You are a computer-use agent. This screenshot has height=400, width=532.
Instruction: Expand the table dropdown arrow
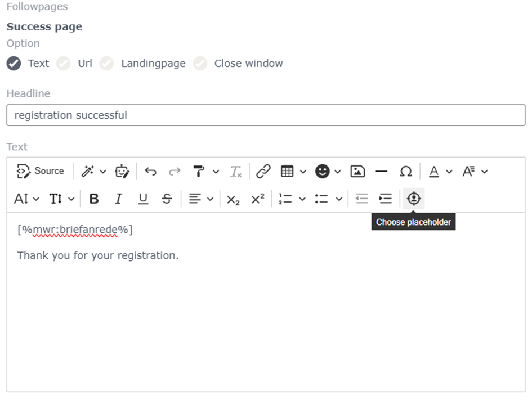point(303,172)
